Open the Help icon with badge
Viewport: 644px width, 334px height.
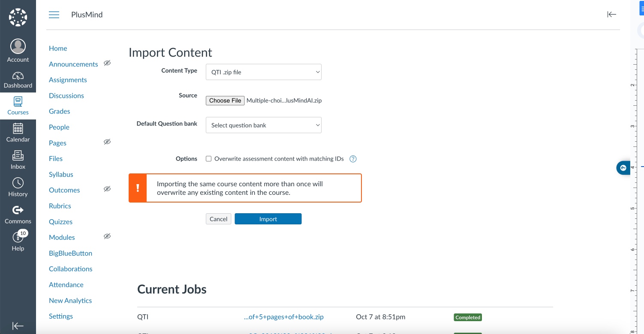[18, 237]
